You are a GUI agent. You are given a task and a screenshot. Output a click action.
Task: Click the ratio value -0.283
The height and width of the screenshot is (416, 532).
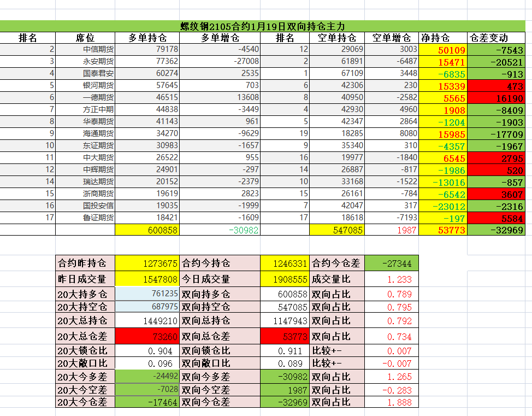pyautogui.click(x=392, y=390)
